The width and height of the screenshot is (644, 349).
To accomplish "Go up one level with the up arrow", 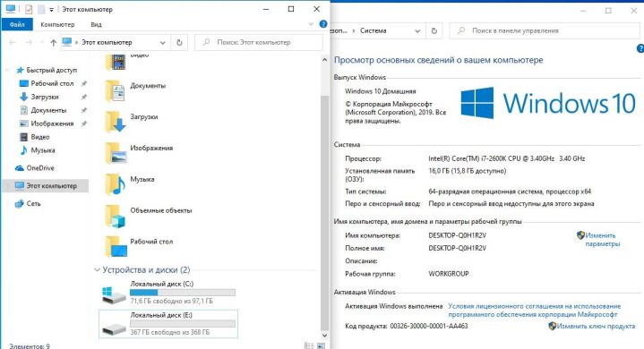I will click(x=53, y=42).
